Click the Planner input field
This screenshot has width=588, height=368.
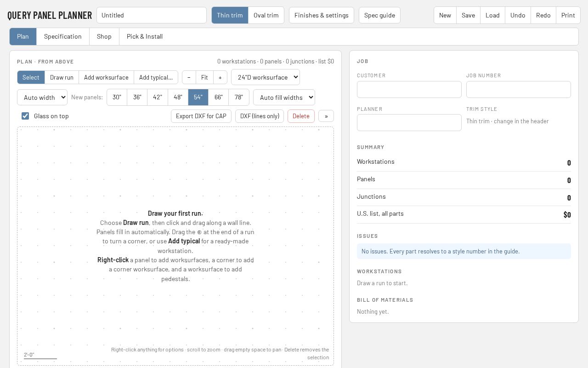tap(409, 122)
